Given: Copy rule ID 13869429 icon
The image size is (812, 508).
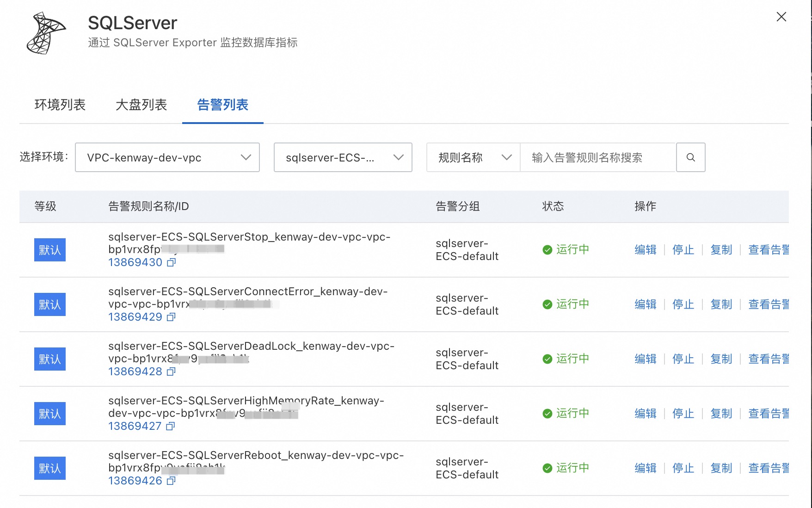Looking at the screenshot, I should (x=172, y=317).
